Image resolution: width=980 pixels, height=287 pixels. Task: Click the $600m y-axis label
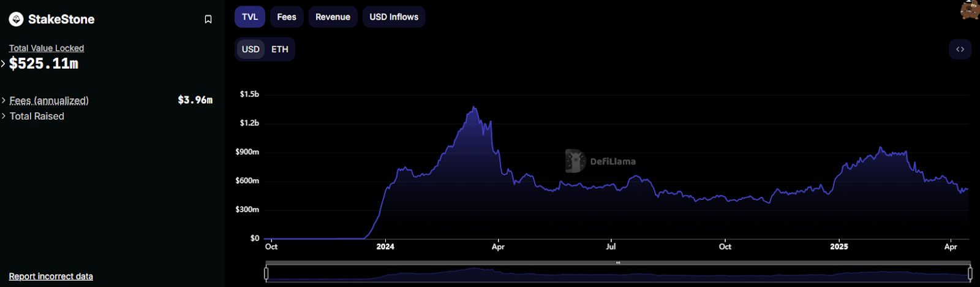tap(247, 180)
